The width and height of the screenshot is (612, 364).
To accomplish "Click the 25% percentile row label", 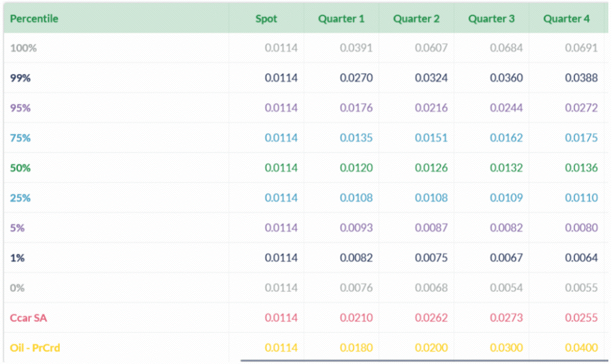I will point(21,198).
